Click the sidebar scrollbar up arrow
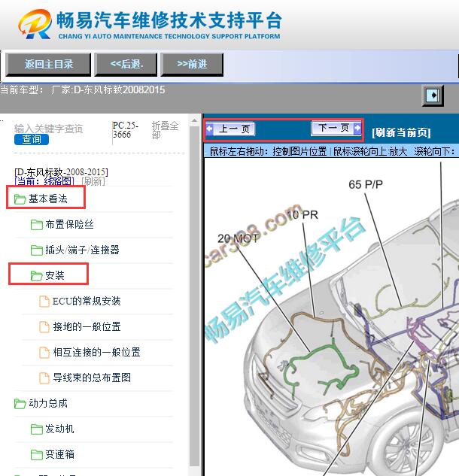Screen dimensions: 459x476 [194, 121]
